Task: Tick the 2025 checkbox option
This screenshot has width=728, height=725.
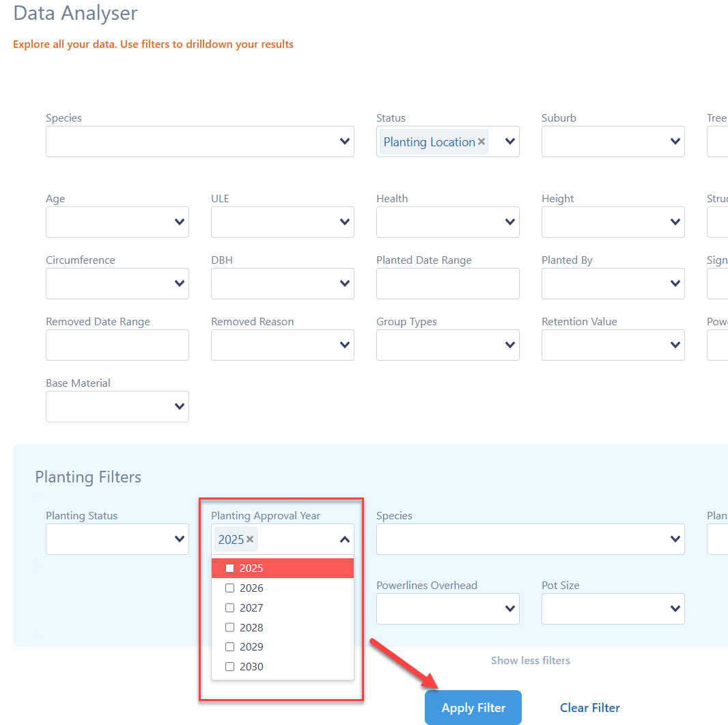Action: pyautogui.click(x=230, y=569)
